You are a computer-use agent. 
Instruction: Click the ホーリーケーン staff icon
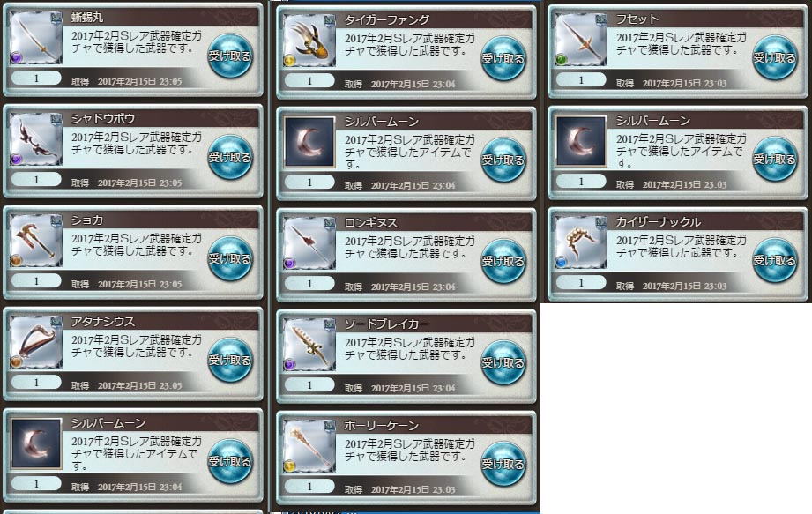click(309, 447)
